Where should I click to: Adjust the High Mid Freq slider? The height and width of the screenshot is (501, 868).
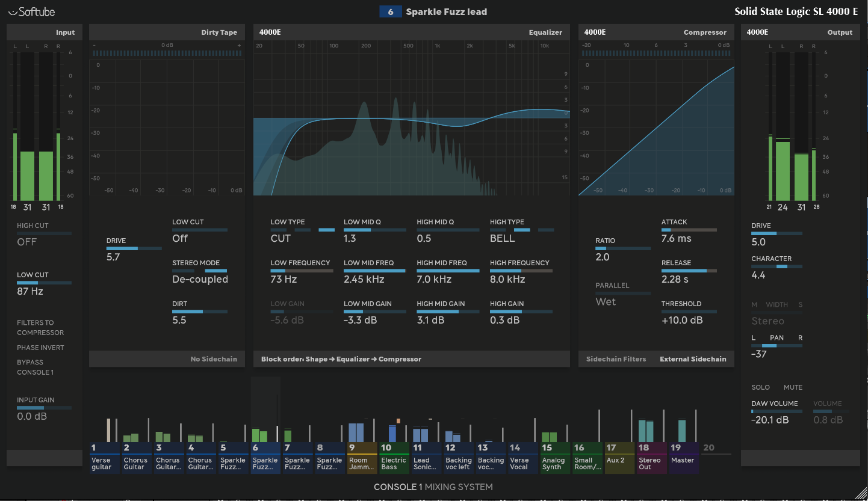[x=448, y=271]
